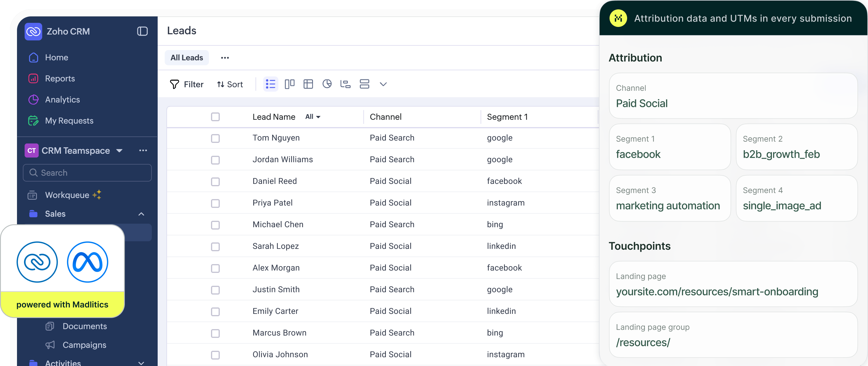The height and width of the screenshot is (366, 868).
Task: Open the Sales folder in sidebar
Action: point(55,214)
